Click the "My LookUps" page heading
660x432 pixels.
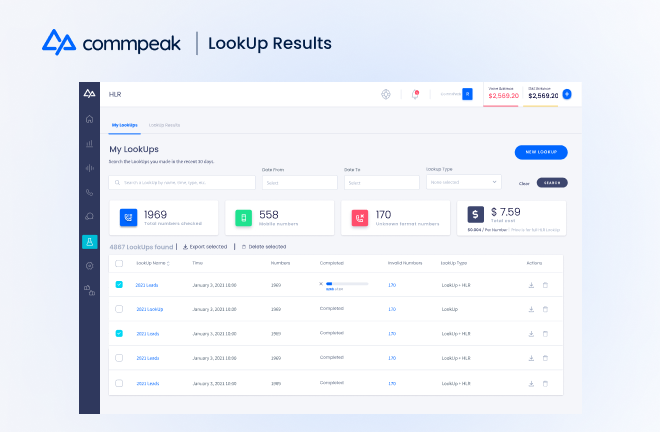[134, 149]
